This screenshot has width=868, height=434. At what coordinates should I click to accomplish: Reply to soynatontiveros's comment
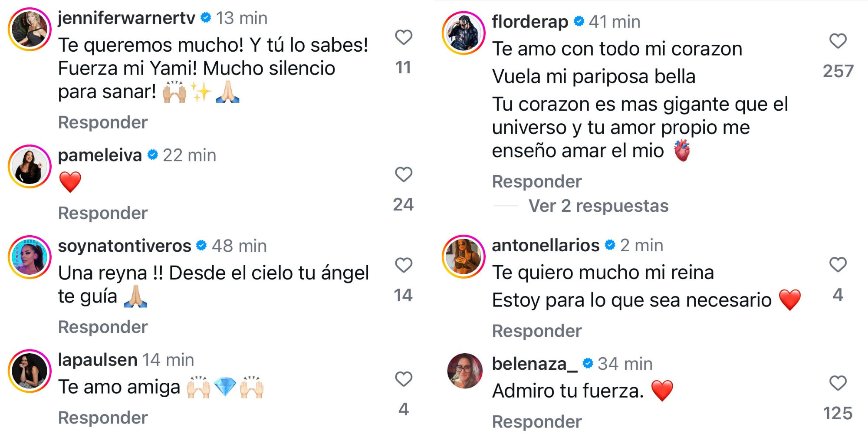[x=103, y=327]
